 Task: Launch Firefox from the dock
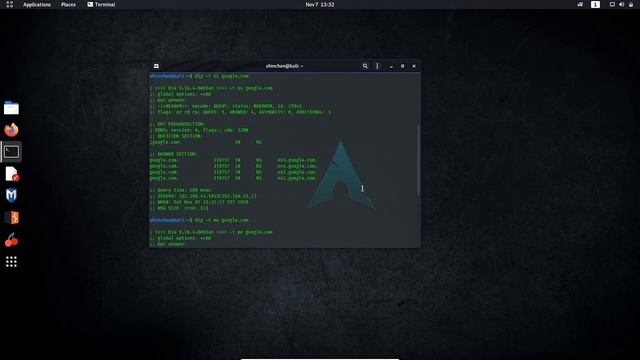(11, 130)
